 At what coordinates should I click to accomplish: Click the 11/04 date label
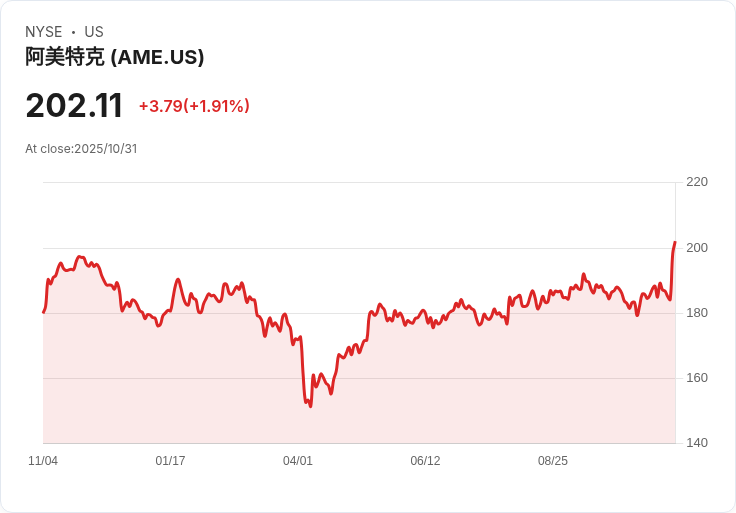[x=43, y=461]
